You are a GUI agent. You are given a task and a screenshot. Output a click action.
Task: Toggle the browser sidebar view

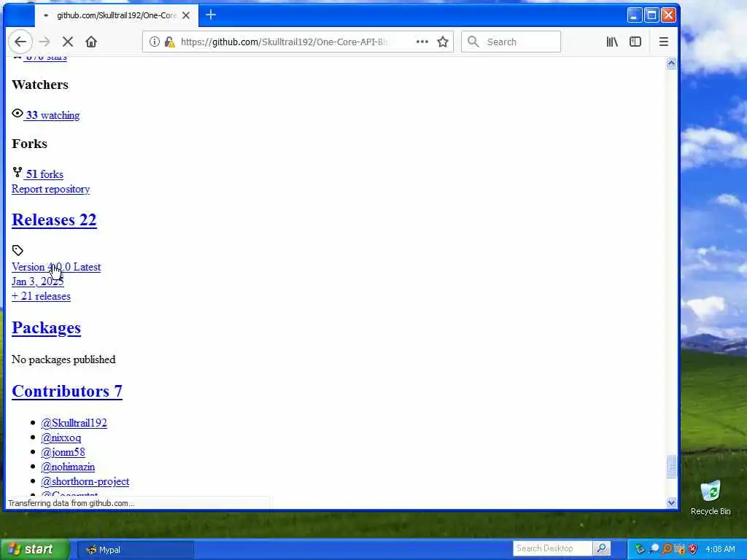pyautogui.click(x=635, y=42)
